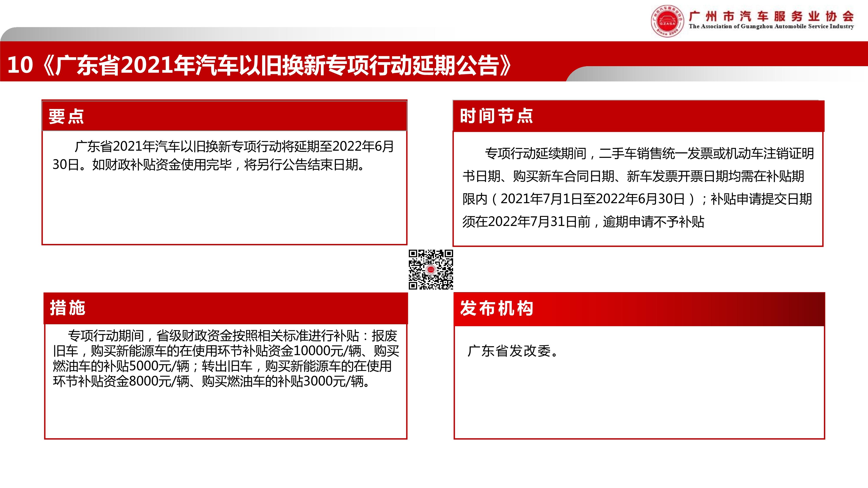868x488 pixels.
Task: Click the 广州市汽车服务业协会 title text
Action: coord(772,16)
